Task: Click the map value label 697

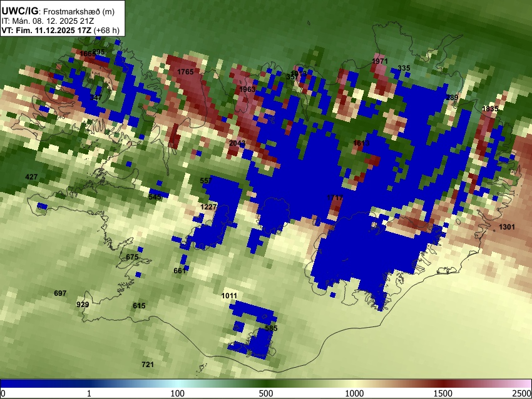Action: click(x=60, y=293)
